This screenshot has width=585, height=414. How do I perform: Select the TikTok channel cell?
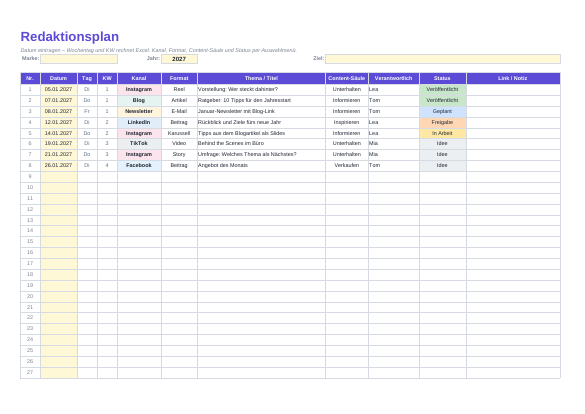[x=139, y=144]
